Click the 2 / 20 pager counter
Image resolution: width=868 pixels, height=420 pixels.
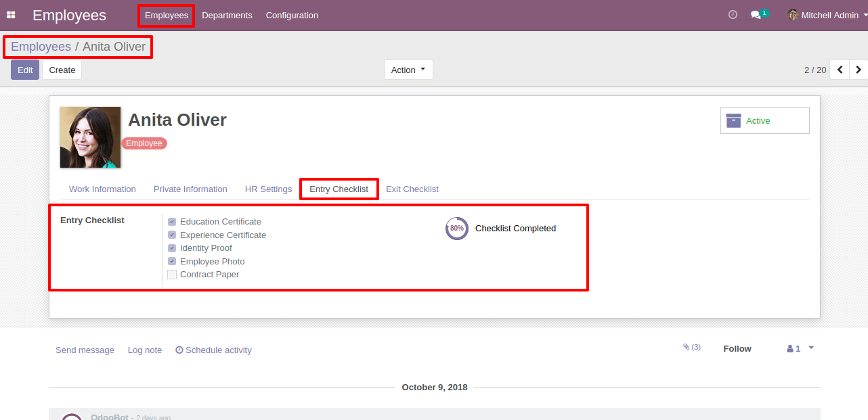coord(815,70)
